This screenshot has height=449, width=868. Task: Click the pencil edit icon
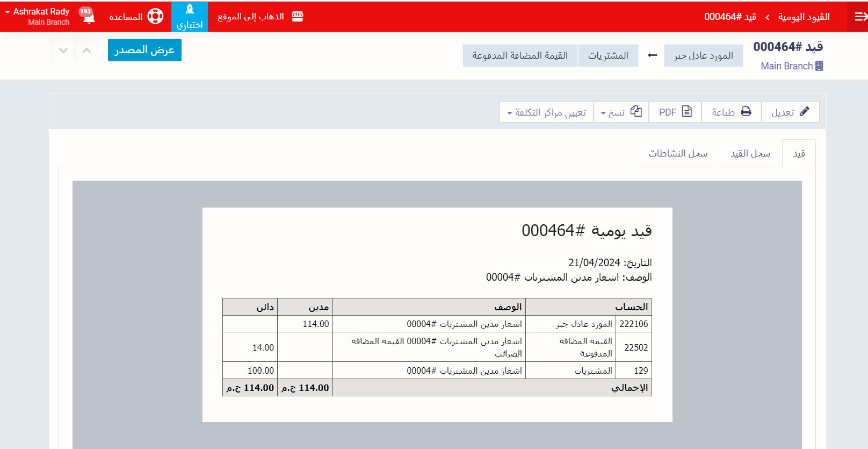point(804,111)
